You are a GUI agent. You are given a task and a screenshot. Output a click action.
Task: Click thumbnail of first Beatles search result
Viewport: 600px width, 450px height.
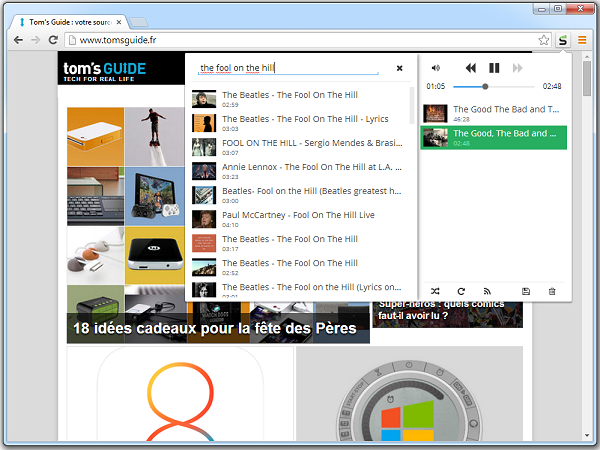pos(204,99)
